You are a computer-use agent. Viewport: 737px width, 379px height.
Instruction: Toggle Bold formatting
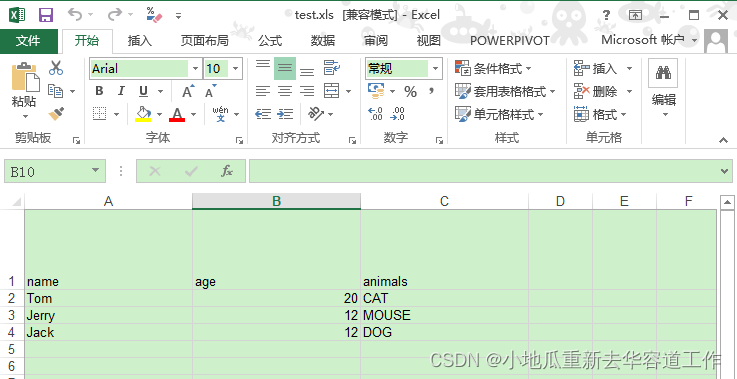(99, 91)
